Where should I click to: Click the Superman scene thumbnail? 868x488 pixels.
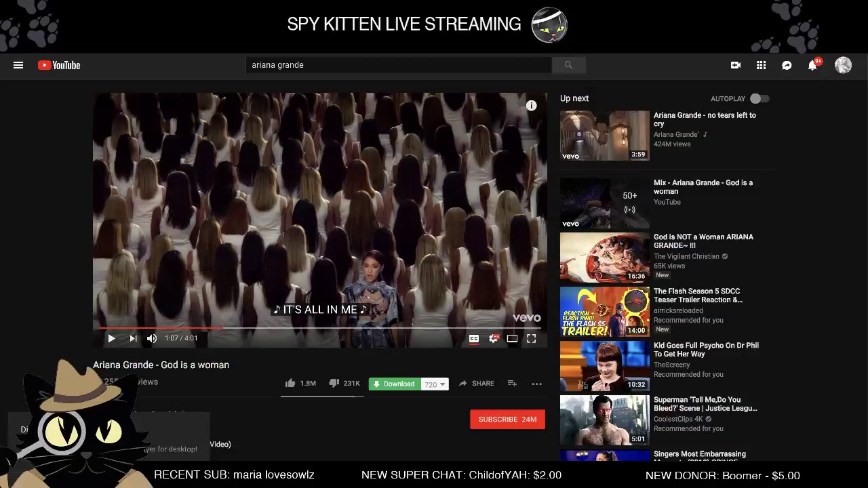click(x=604, y=420)
